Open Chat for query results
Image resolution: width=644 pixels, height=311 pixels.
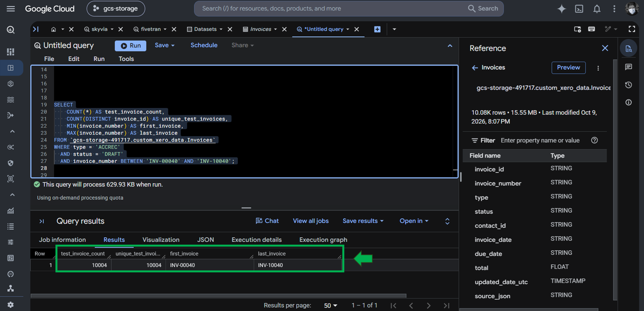point(267,221)
